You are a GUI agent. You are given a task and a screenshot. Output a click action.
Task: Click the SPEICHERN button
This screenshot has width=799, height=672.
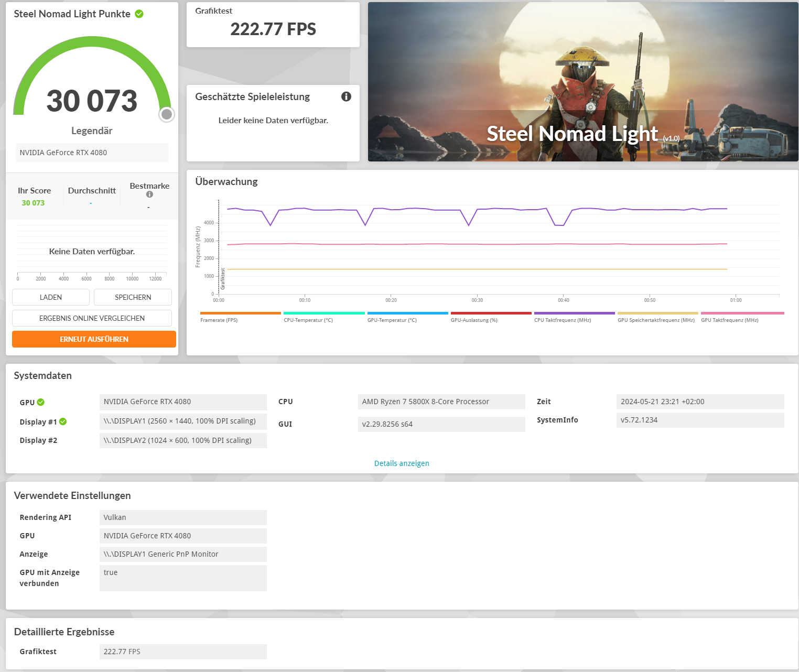click(133, 297)
